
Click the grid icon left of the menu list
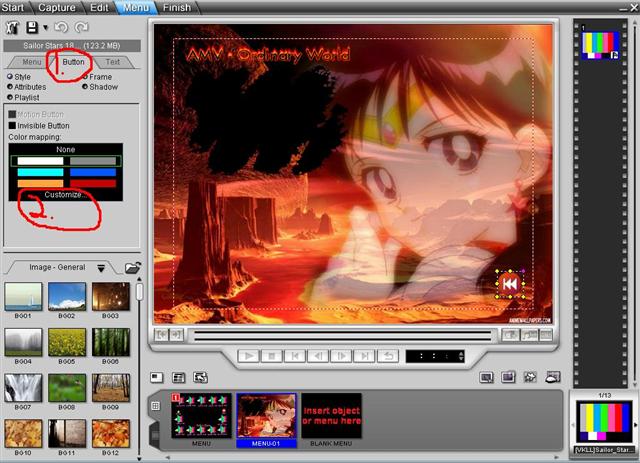click(x=156, y=406)
